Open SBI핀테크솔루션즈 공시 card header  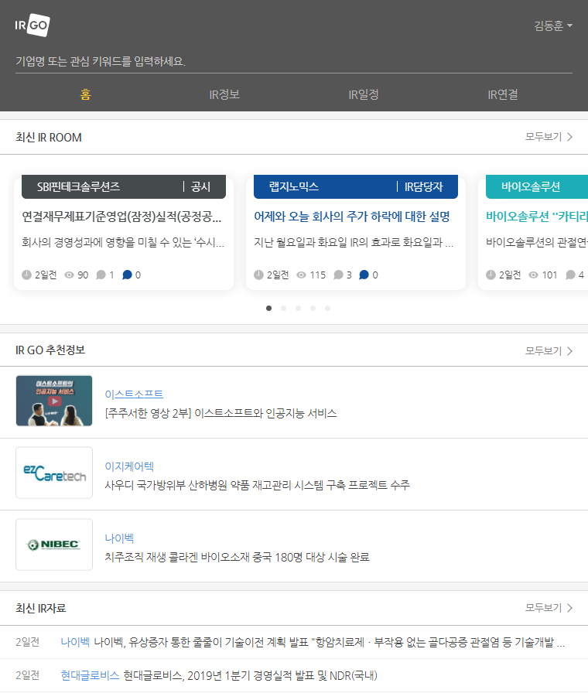point(124,186)
